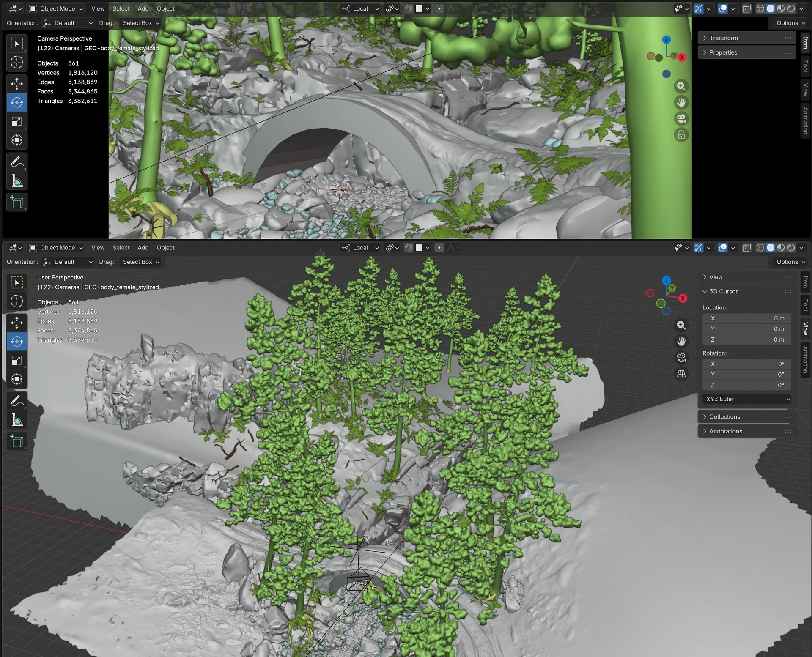Choose the Measure tool in bottom viewport

pyautogui.click(x=17, y=420)
